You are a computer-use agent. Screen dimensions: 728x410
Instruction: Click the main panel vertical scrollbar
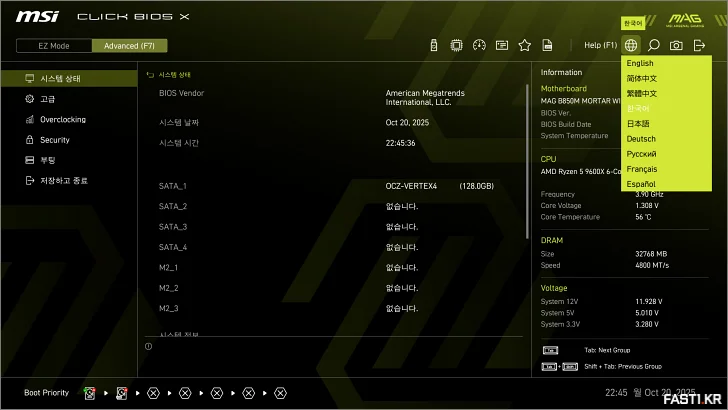tap(527, 162)
